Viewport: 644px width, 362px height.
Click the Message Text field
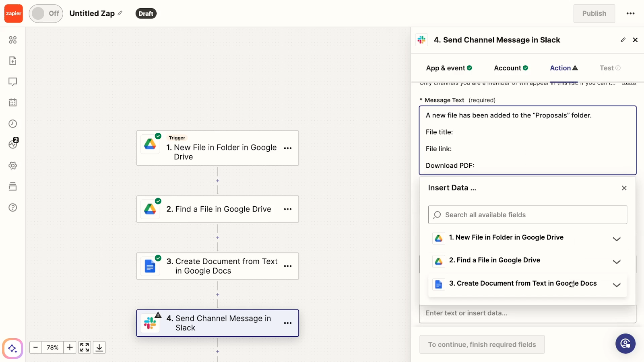[527, 140]
